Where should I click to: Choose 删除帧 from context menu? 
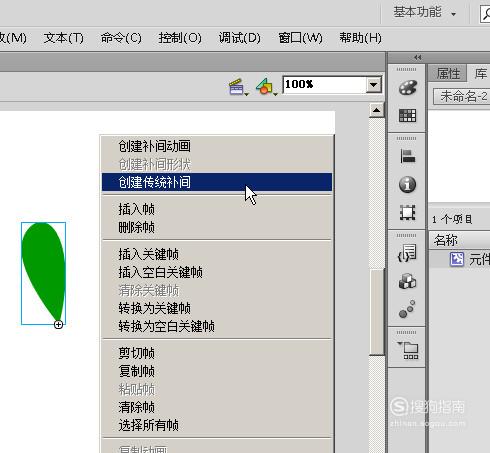217,228
